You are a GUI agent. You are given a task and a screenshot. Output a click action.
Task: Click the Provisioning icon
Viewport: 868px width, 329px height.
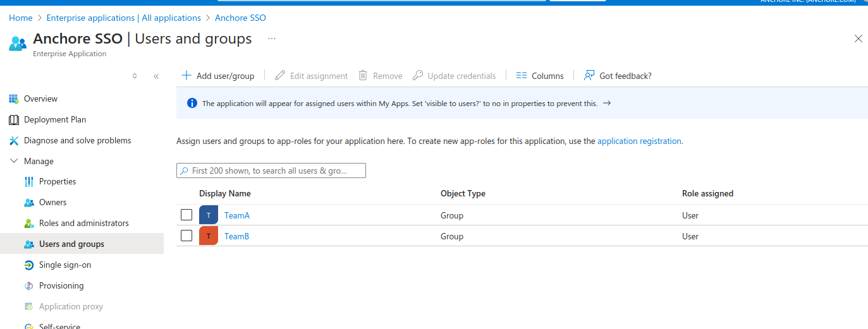(x=29, y=285)
